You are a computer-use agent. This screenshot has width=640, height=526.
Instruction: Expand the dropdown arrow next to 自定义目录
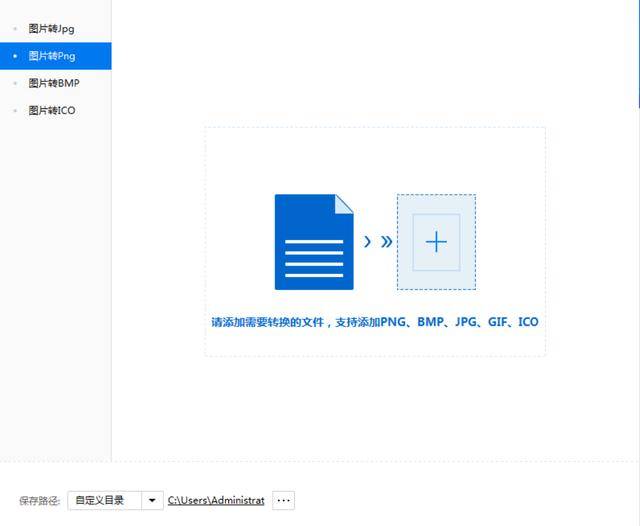(152, 500)
